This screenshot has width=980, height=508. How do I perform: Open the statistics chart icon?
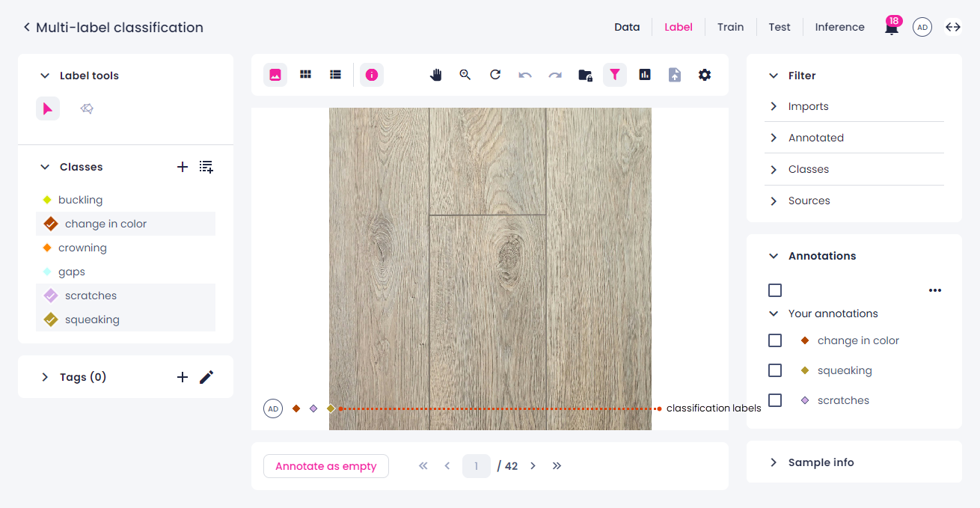click(x=645, y=75)
